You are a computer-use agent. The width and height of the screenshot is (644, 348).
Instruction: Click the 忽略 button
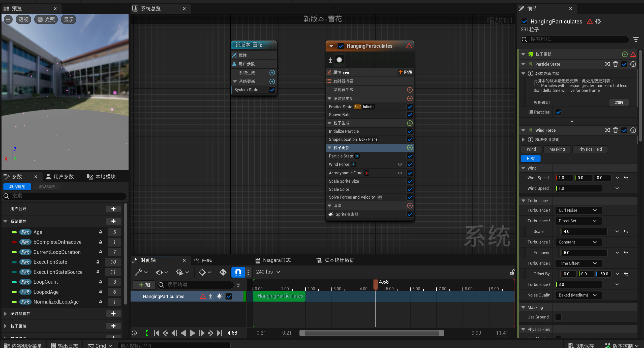click(619, 102)
